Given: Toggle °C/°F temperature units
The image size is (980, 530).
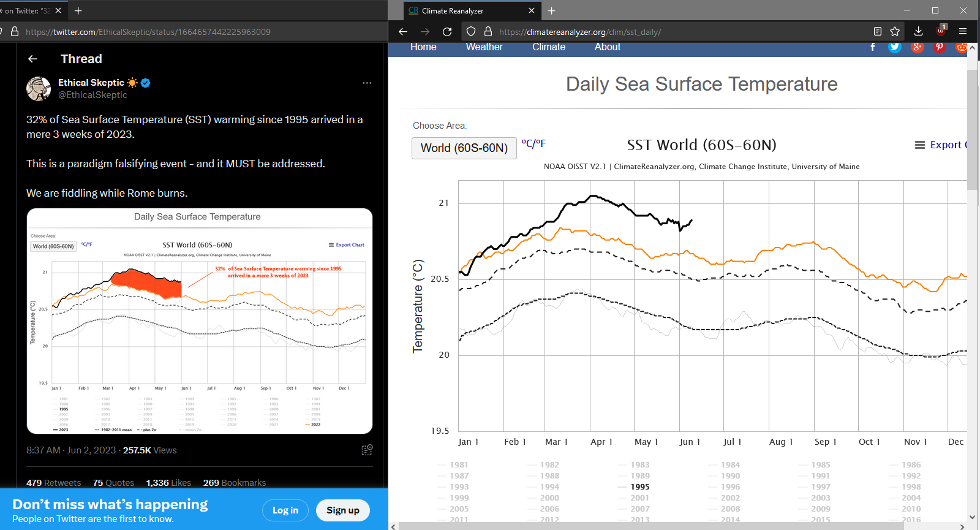Looking at the screenshot, I should click(x=533, y=143).
